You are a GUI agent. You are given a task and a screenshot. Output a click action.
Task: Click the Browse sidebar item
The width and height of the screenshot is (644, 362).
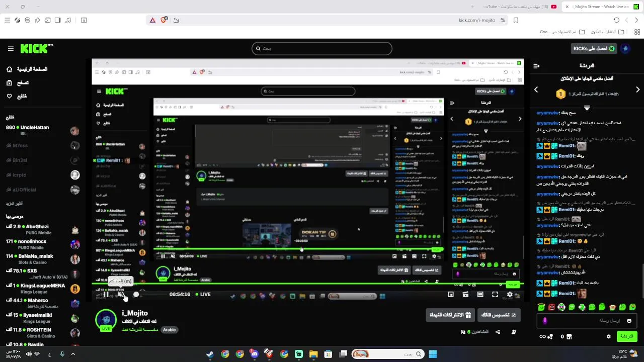[19, 82]
